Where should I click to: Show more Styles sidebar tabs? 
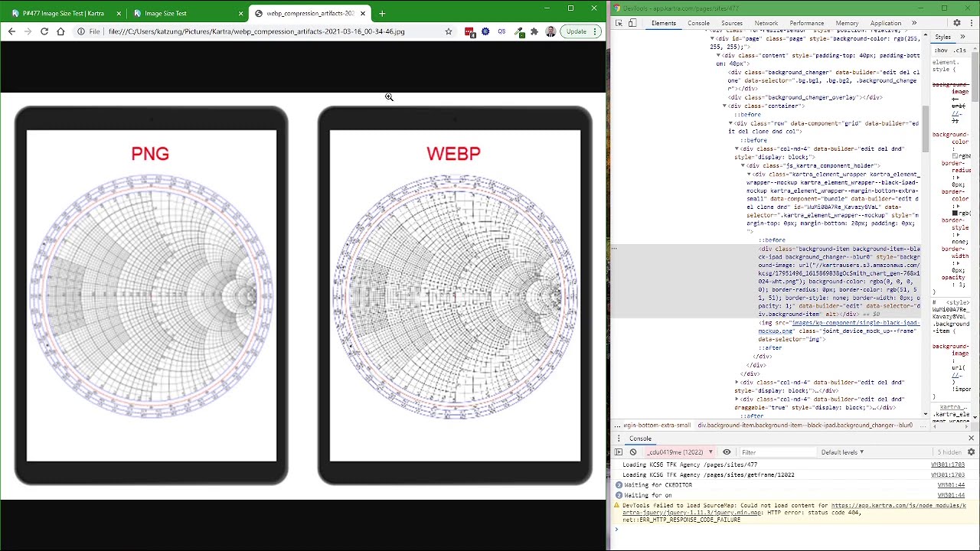(x=962, y=37)
